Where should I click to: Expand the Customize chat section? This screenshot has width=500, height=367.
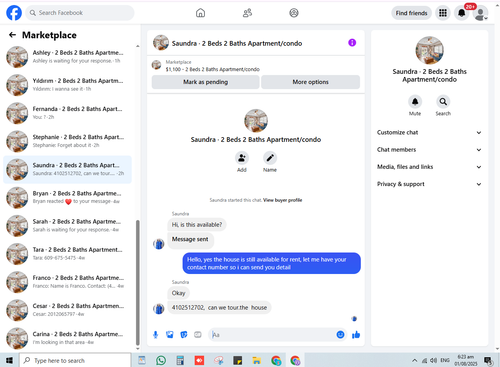coord(429,132)
